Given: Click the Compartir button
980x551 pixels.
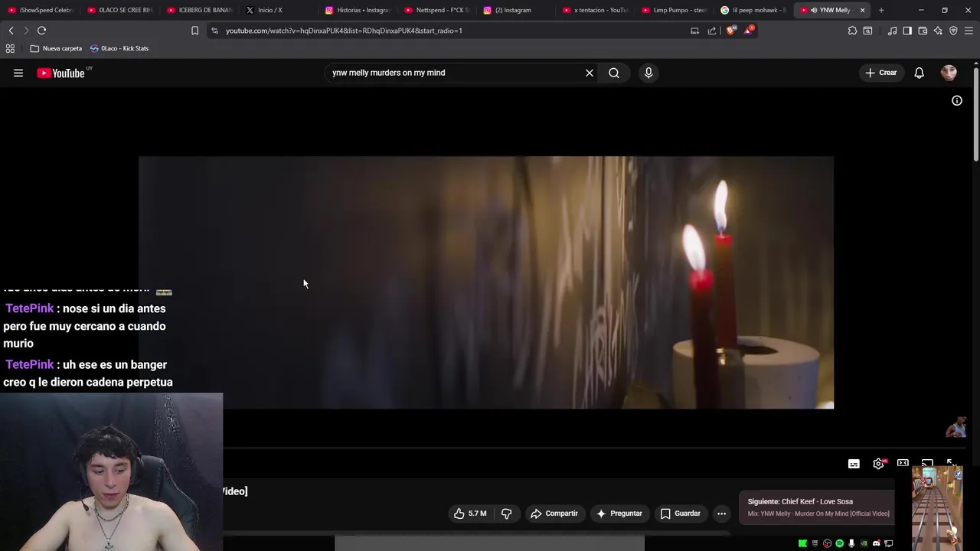Looking at the screenshot, I should point(554,514).
